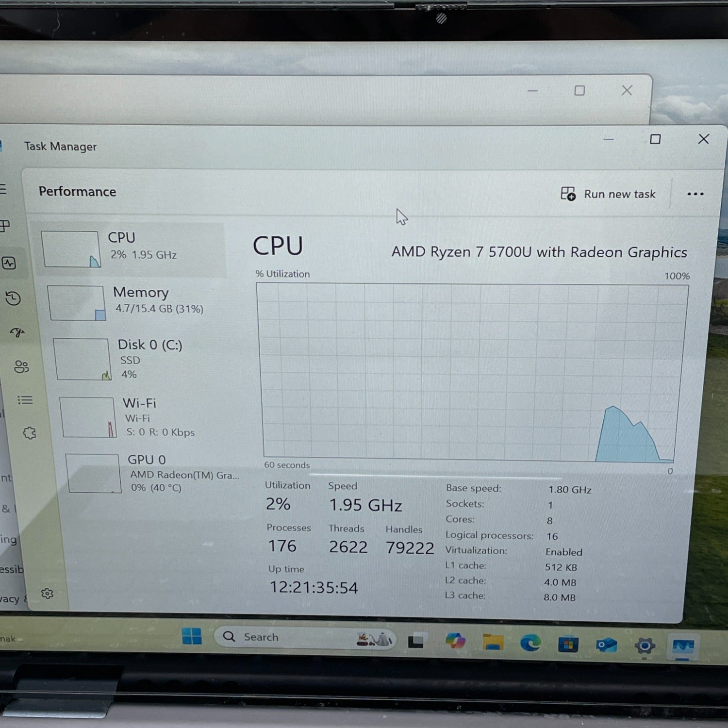Click Run new task button
Image resolution: width=728 pixels, height=728 pixels.
coord(608,194)
